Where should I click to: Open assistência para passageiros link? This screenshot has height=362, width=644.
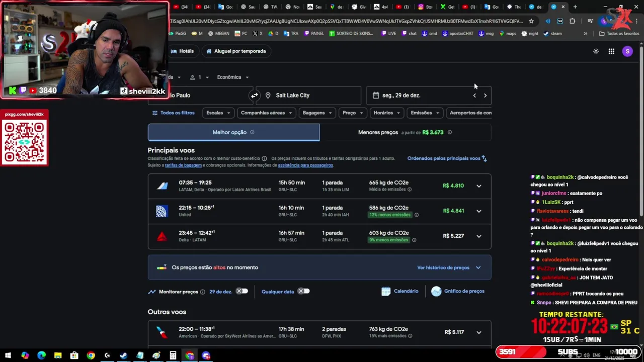coord(305,165)
